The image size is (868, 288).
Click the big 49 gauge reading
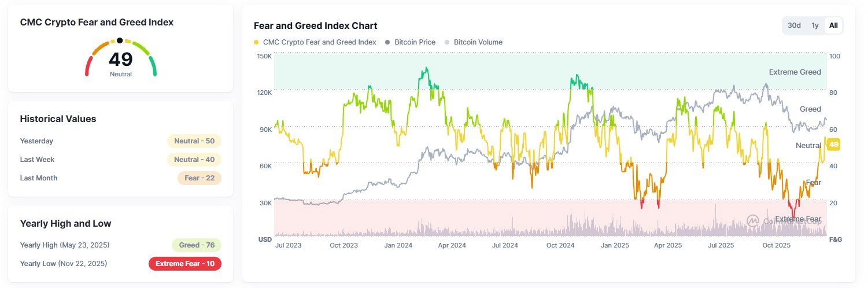(x=120, y=59)
